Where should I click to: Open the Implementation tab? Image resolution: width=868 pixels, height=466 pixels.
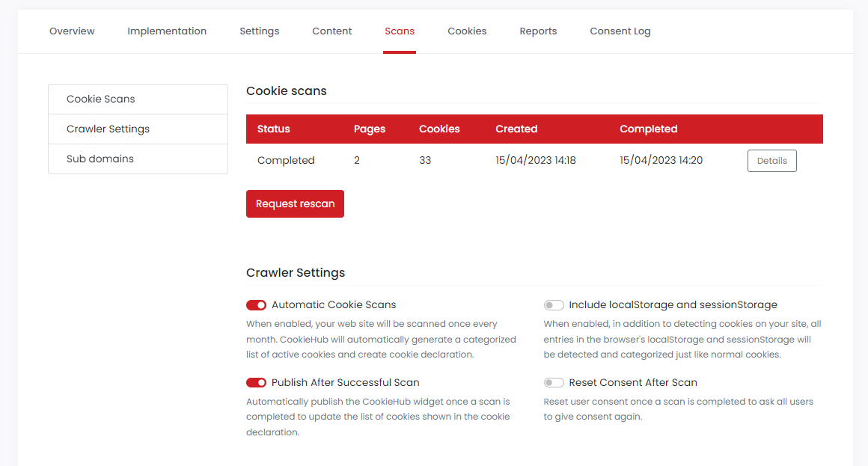pos(167,31)
